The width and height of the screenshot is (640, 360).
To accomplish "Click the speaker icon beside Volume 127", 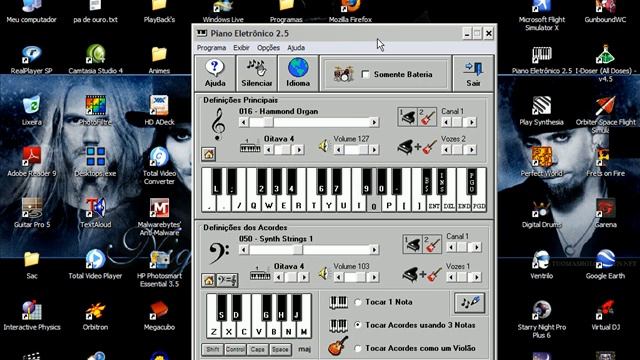I will pos(324,146).
